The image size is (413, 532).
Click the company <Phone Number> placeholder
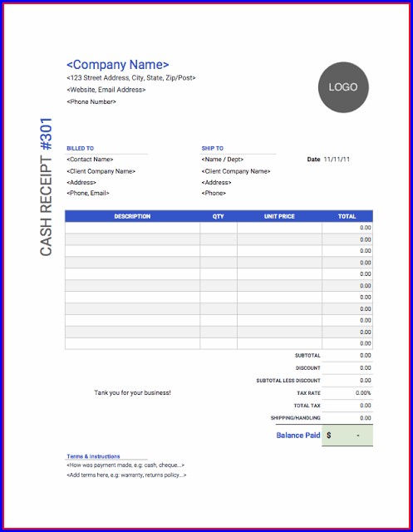click(91, 101)
